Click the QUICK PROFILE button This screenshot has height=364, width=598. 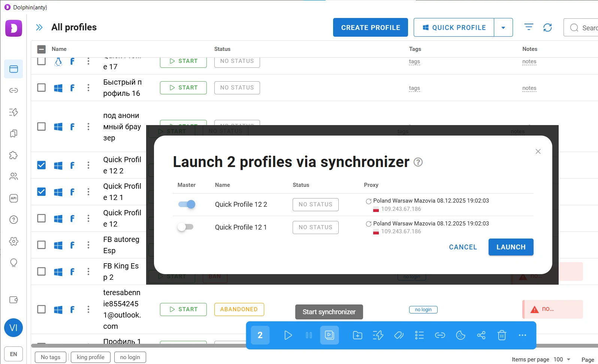454,27
